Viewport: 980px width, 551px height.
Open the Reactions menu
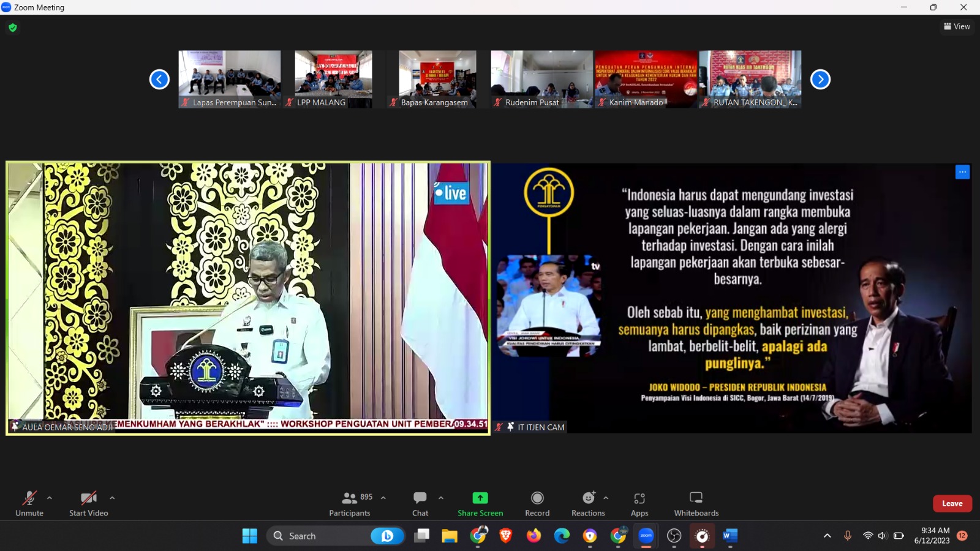(x=588, y=503)
